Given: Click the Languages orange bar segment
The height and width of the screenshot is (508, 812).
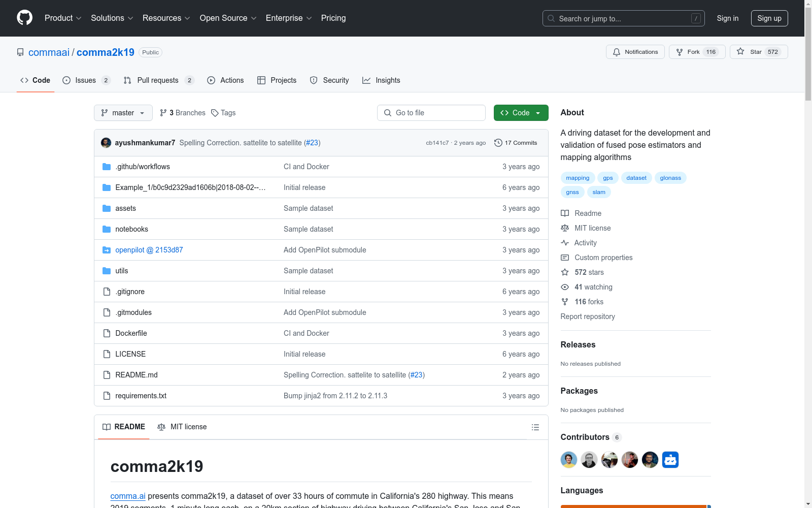Looking at the screenshot, I should tap(634, 506).
